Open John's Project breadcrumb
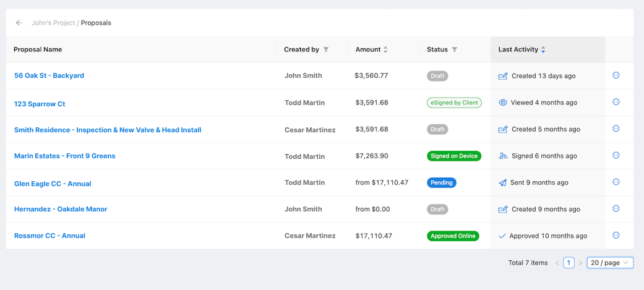Screen dimensions: 644x290 53,23
